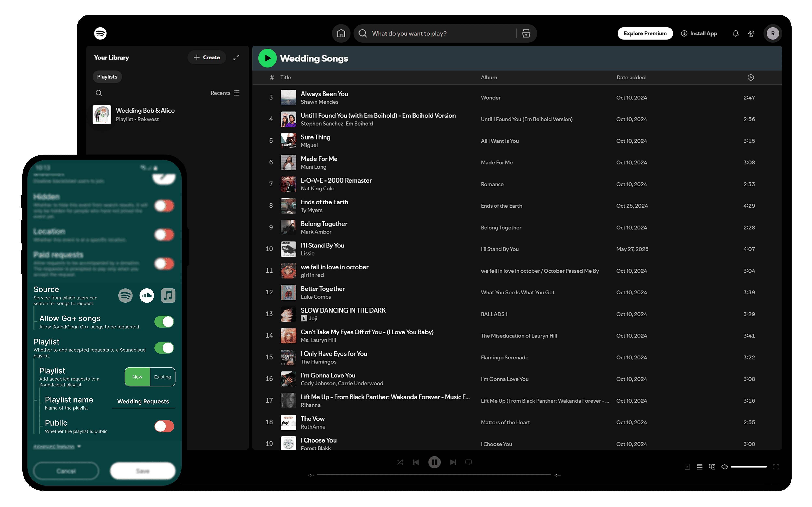Image resolution: width=812 pixels, height=507 pixels.
Task: Open the queue icon in the player bar
Action: 700,466
